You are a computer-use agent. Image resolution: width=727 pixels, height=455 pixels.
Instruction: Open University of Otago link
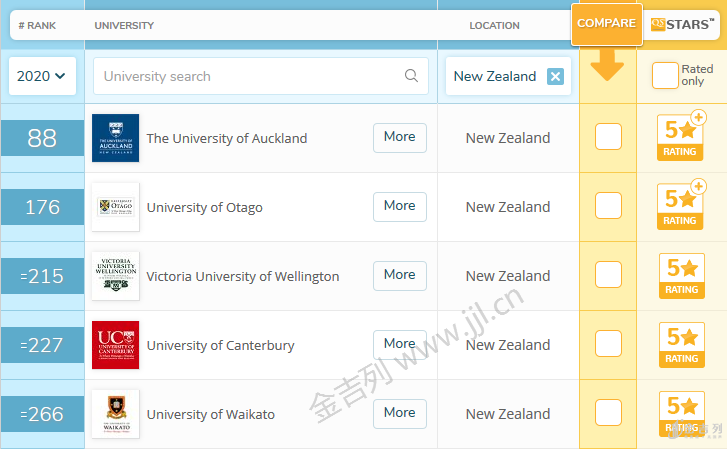click(x=204, y=207)
